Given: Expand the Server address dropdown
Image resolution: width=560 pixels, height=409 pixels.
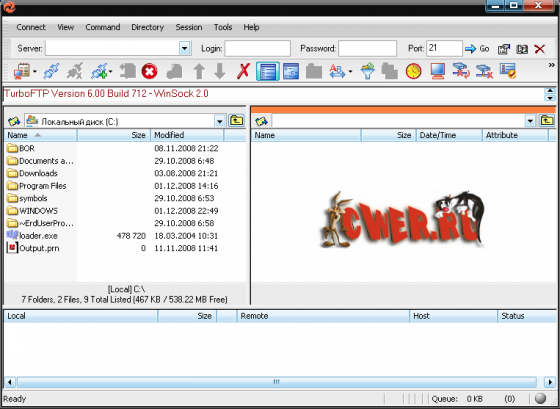Looking at the screenshot, I should click(x=184, y=48).
